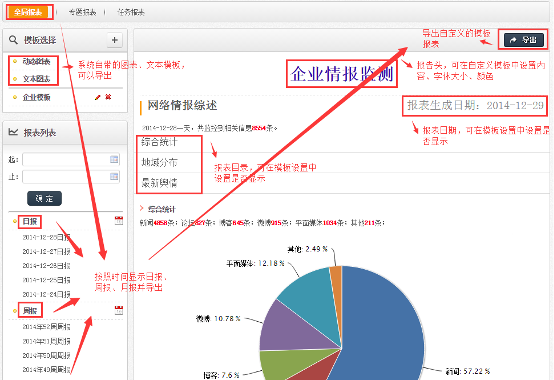Delete 企业模板 with the red cross icon
The image size is (554, 380).
[108, 97]
